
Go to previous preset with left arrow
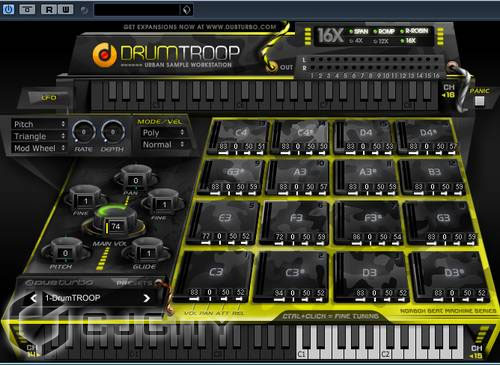tap(33, 298)
